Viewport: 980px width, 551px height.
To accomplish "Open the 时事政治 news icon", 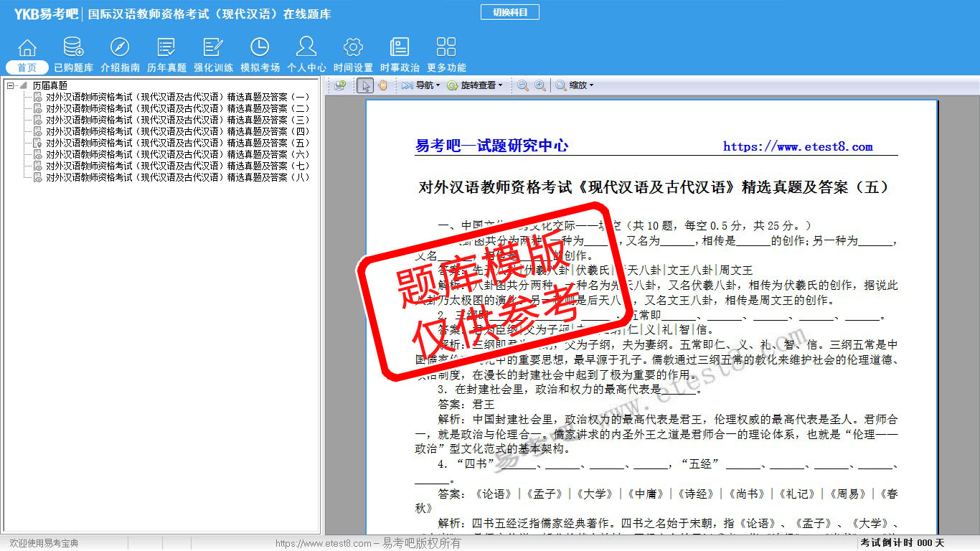I will click(x=400, y=55).
